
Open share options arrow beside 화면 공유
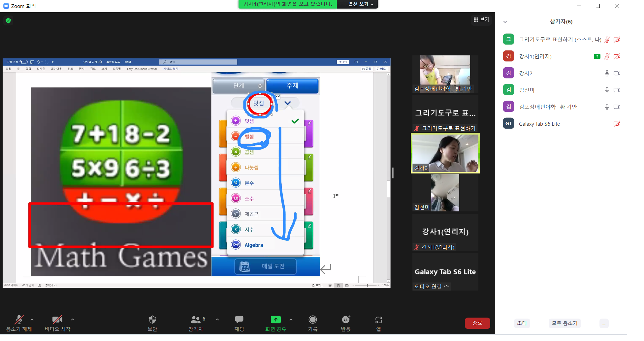tap(291, 320)
